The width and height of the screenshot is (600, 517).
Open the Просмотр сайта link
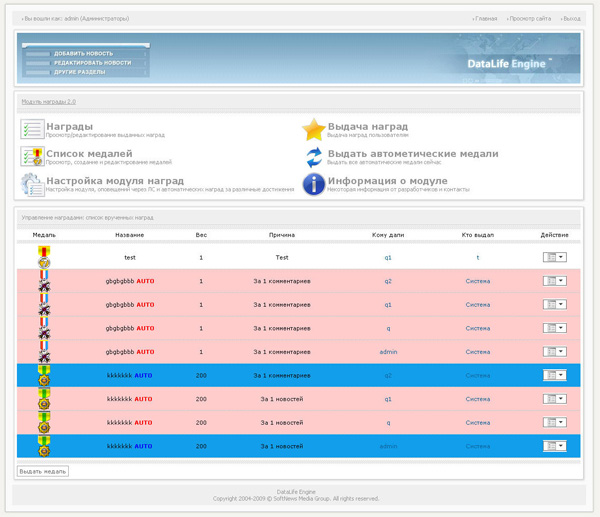pyautogui.click(x=530, y=18)
